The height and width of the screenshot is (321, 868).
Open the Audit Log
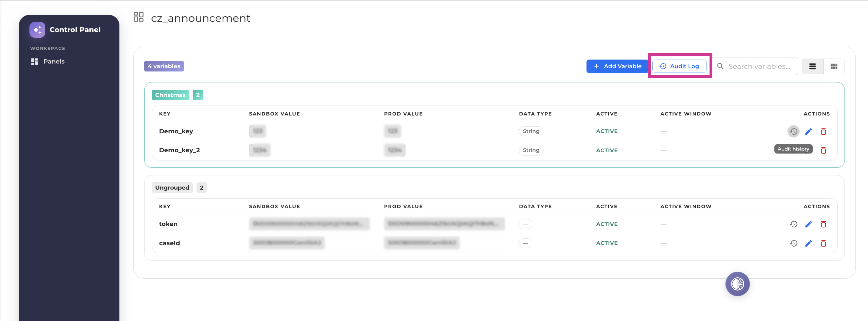click(x=679, y=66)
